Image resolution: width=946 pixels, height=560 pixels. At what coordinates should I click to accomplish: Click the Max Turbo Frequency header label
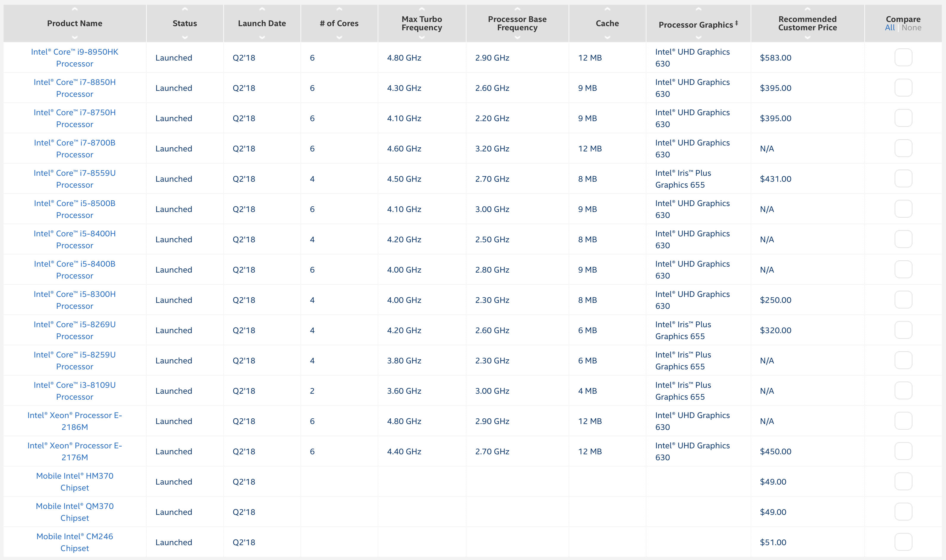(x=422, y=23)
